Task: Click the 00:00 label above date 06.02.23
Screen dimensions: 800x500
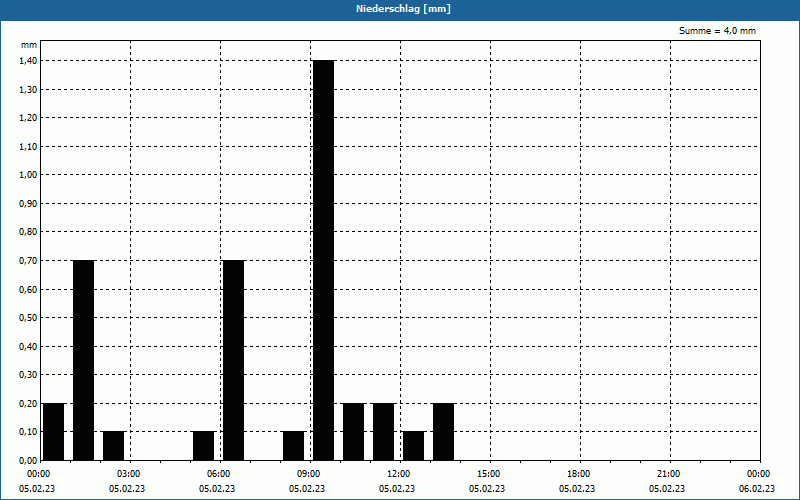Action: [x=760, y=474]
